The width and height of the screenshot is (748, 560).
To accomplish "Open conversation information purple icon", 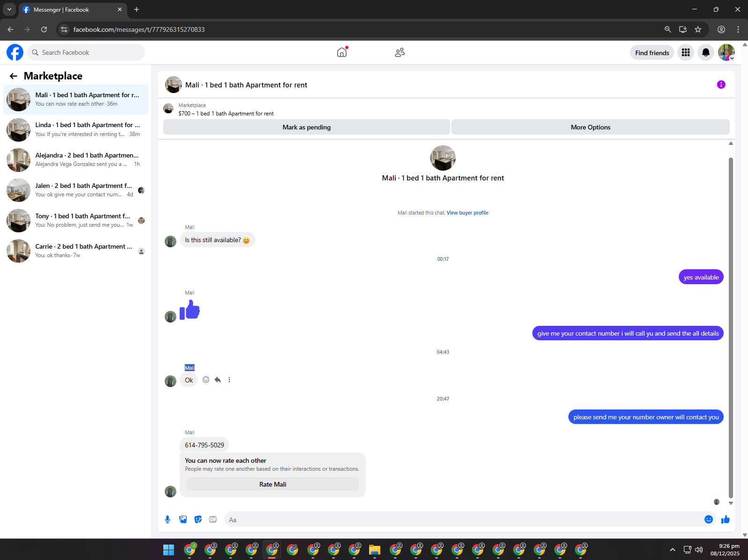I will coord(721,85).
